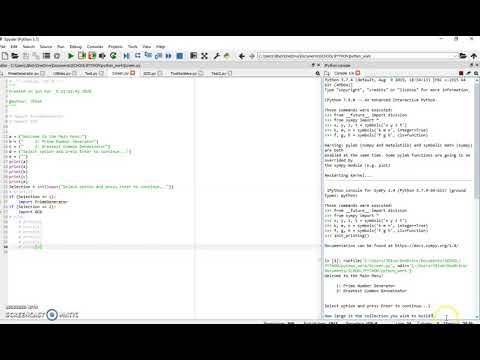Run the selection or current line
This screenshot has height=360, width=480.
click(x=102, y=56)
